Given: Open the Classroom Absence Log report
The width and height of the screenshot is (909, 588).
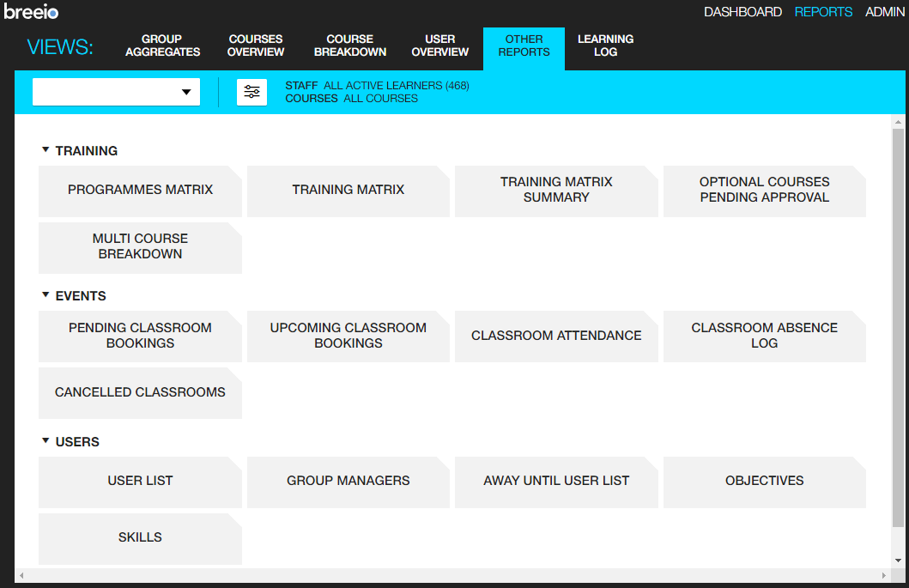Looking at the screenshot, I should pos(765,336).
